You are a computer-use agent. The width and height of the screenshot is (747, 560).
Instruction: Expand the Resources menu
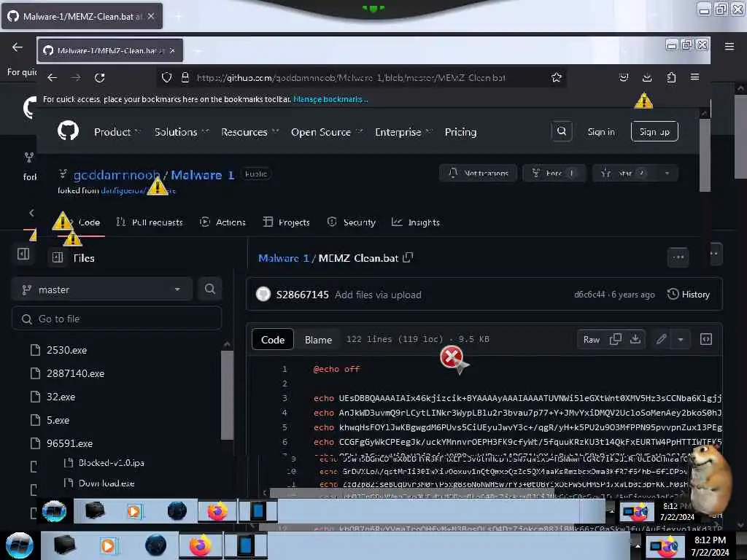tap(249, 132)
